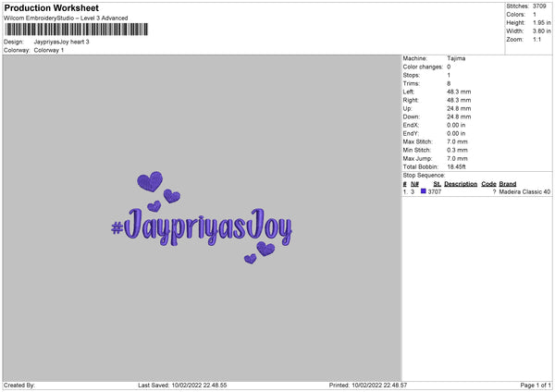Click the Stitches count 3709
555x392 pixels.
click(539, 6)
